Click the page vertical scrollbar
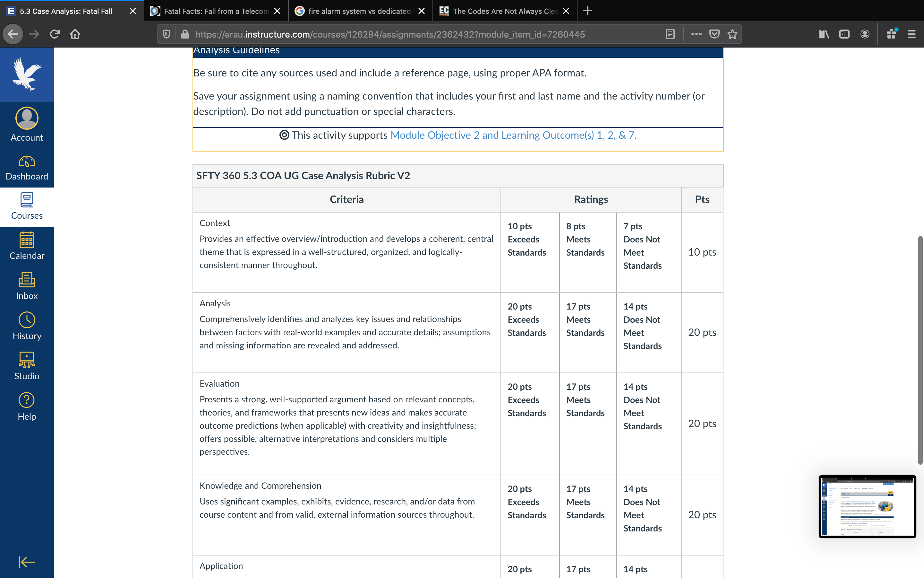The image size is (924, 578). (920, 350)
